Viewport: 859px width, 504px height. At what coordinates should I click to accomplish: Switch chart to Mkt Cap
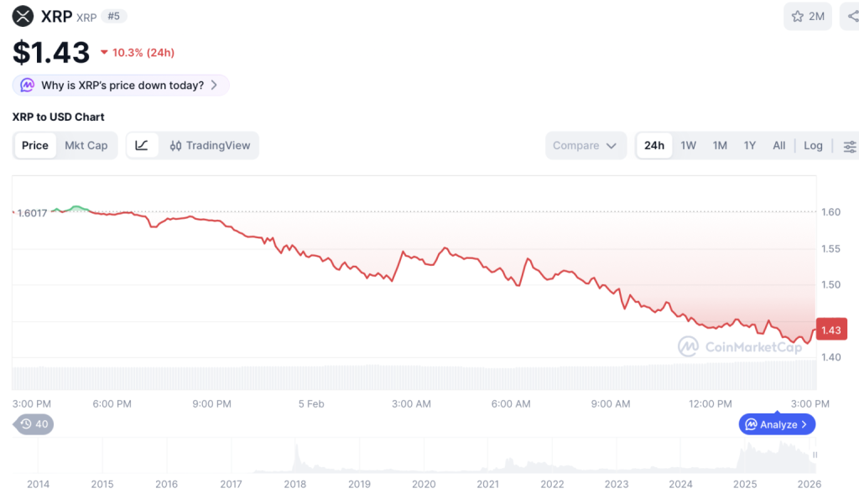click(86, 145)
